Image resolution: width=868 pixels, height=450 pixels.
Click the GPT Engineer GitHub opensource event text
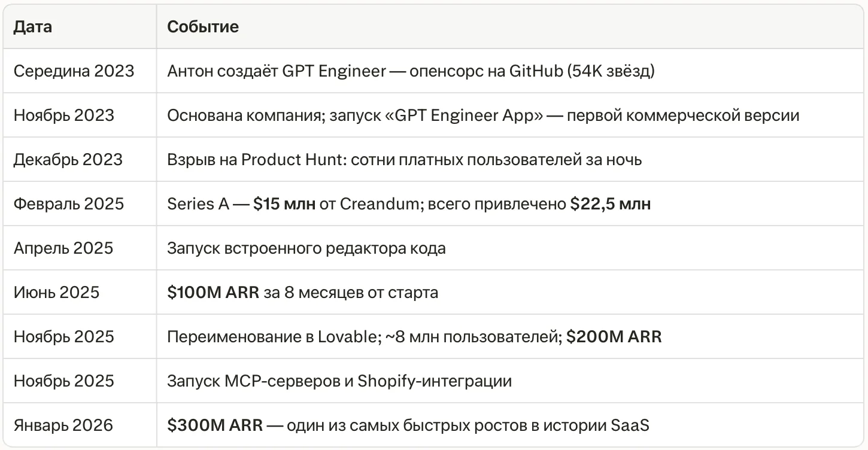coord(411,71)
